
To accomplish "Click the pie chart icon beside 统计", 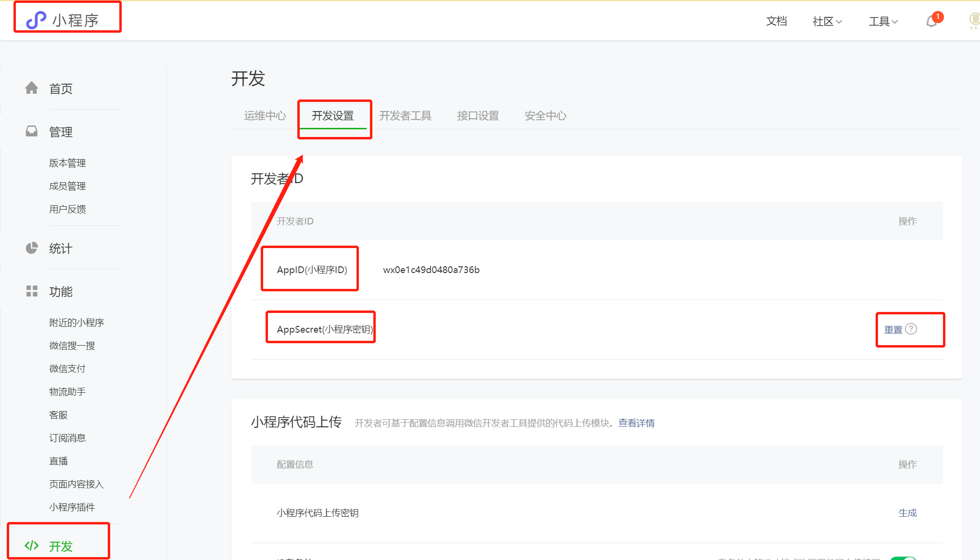I will [32, 248].
